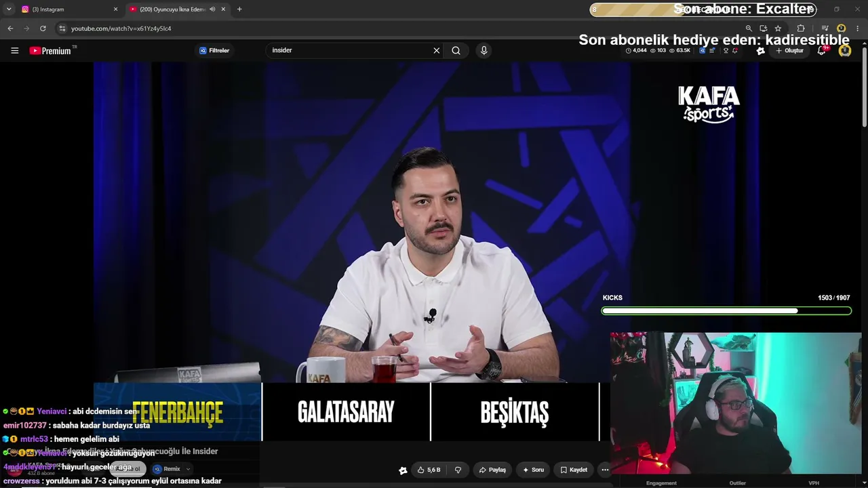Image resolution: width=868 pixels, height=488 pixels.
Task: Mute the YouTube tab's audio indicator
Action: point(212,9)
